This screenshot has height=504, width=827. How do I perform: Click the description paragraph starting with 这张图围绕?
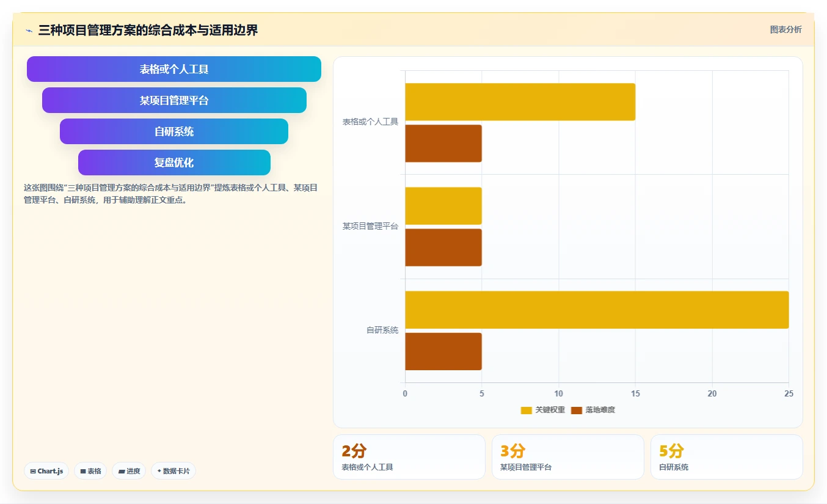pyautogui.click(x=170, y=194)
